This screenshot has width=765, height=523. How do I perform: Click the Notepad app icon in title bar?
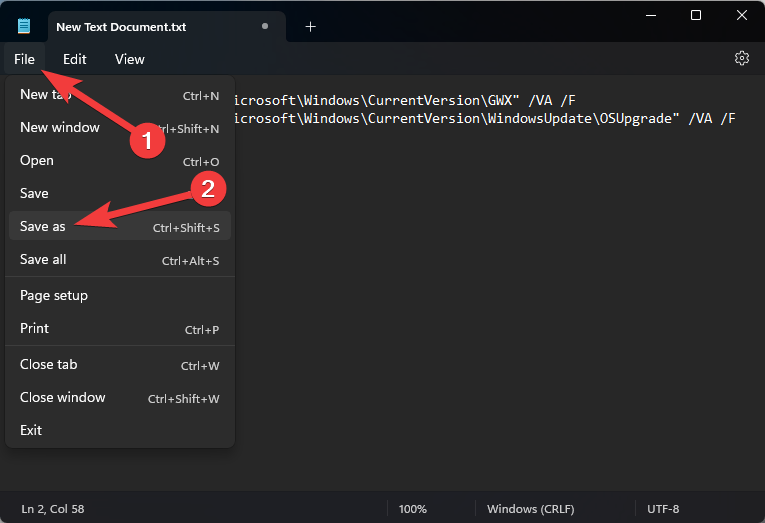click(24, 26)
